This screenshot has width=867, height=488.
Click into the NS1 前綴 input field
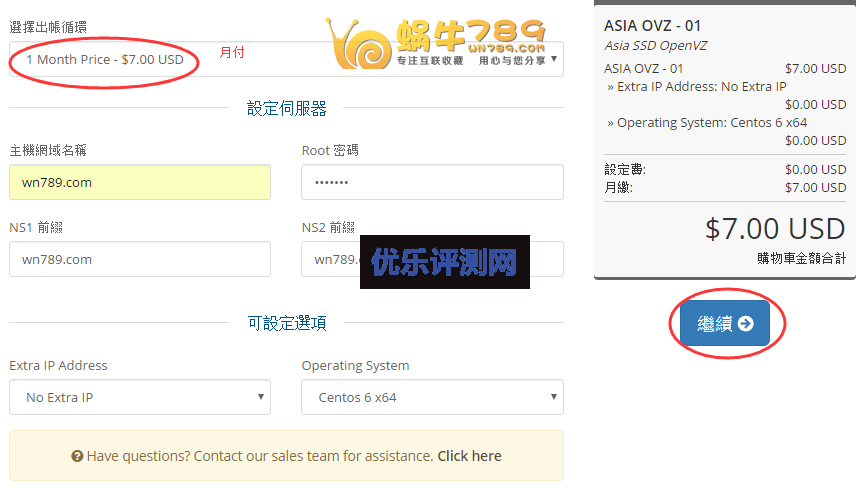click(140, 259)
